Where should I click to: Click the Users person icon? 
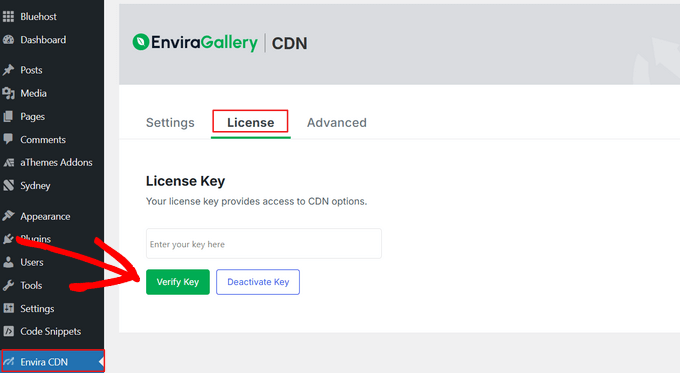coord(8,262)
